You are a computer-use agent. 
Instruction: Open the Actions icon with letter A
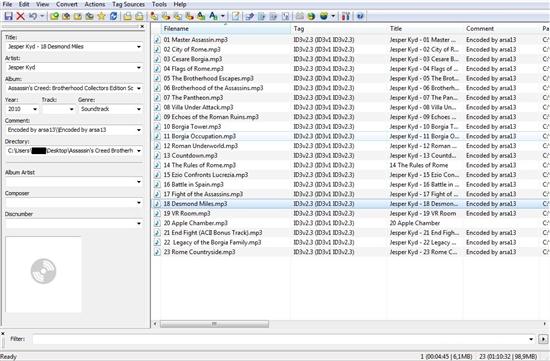(213, 16)
